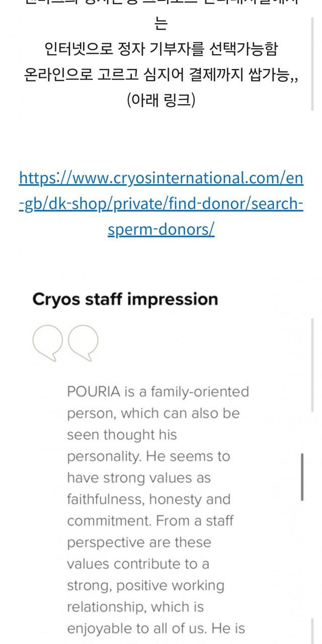This screenshot has width=322, height=644.
Task: Click the "strong, positive working" text line
Action: coord(145,586)
